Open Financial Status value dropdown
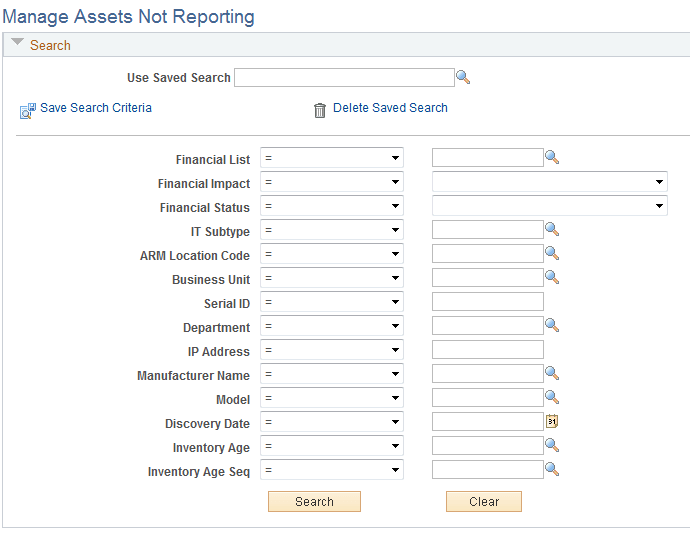 550,206
